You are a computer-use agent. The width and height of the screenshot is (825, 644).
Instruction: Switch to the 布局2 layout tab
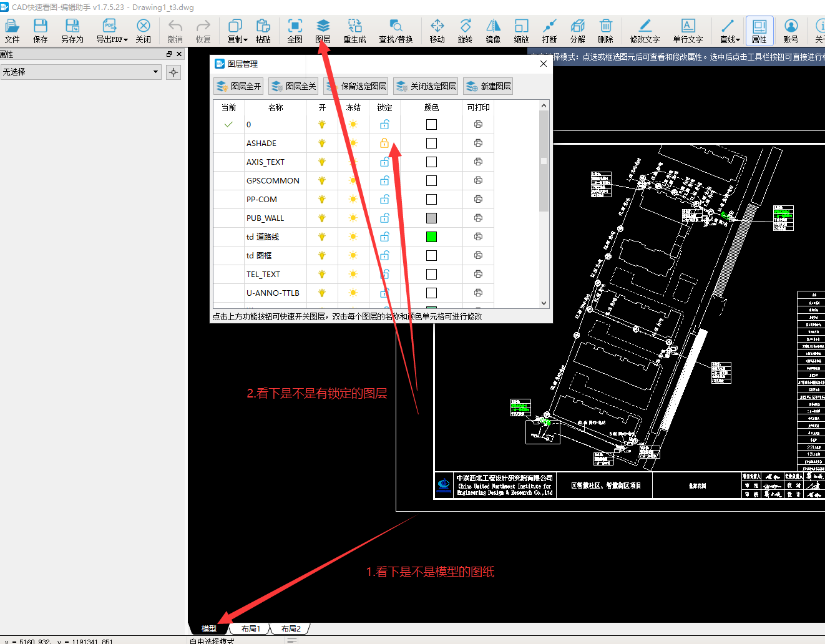291,629
